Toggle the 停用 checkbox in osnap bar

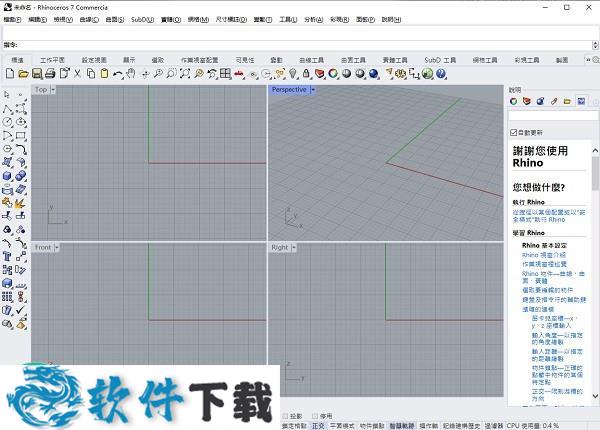(x=315, y=416)
